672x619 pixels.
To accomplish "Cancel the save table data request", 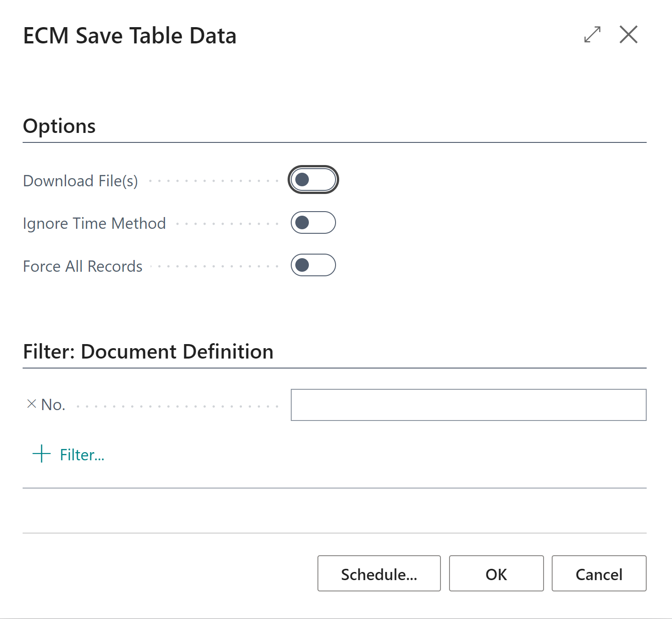I will pyautogui.click(x=599, y=573).
